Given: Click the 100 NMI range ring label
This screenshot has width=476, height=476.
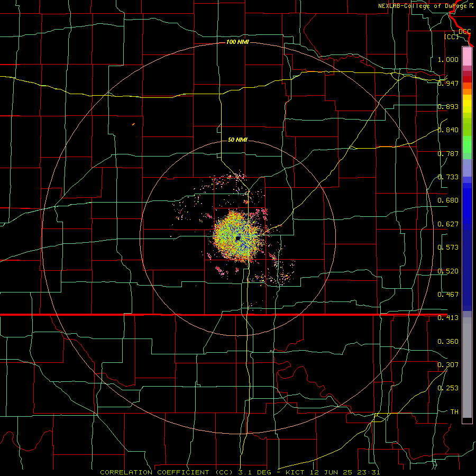Looking at the screenshot, I should point(237,42).
